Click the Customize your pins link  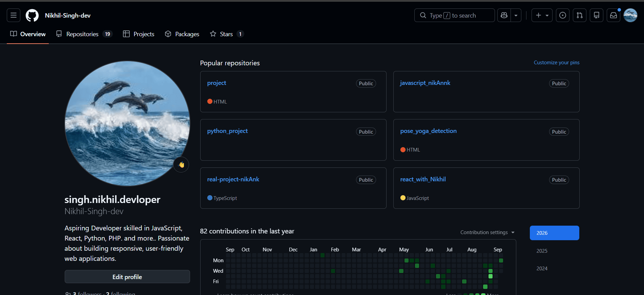point(557,63)
